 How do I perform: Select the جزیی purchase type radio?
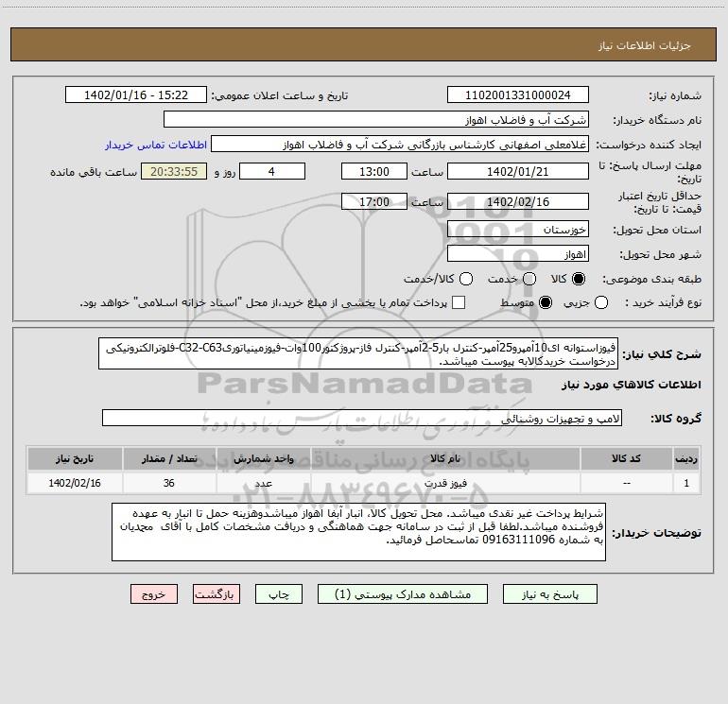click(x=601, y=302)
